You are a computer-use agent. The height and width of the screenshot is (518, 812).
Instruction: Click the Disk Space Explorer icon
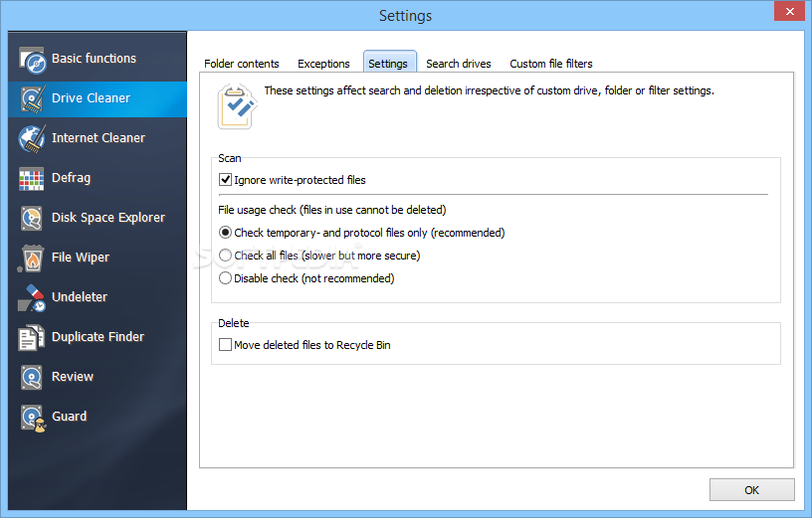click(32, 219)
